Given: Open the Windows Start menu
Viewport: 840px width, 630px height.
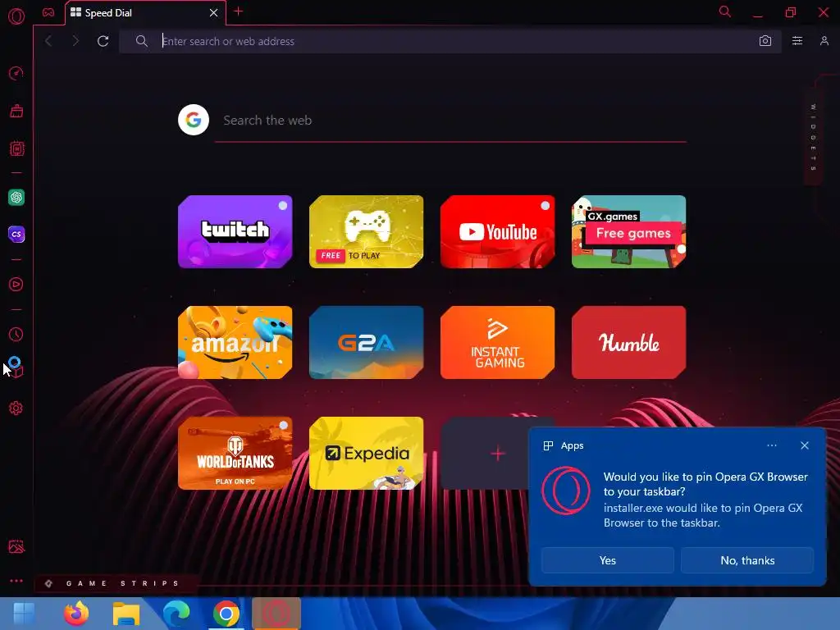Looking at the screenshot, I should point(24,614).
